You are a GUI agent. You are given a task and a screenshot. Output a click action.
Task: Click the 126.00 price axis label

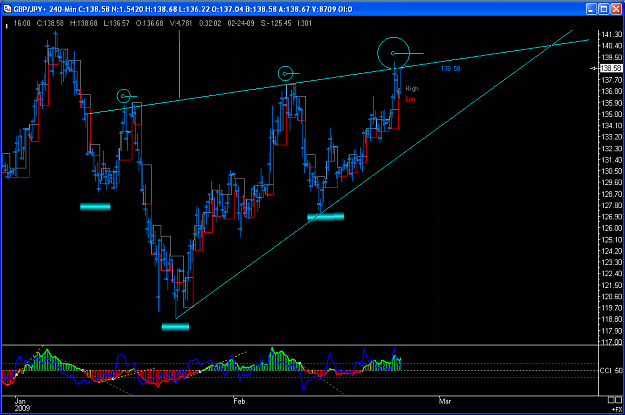(x=612, y=228)
